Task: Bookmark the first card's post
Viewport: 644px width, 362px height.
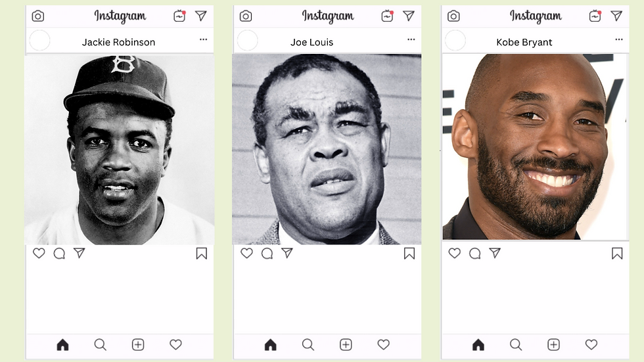Action: (201, 254)
